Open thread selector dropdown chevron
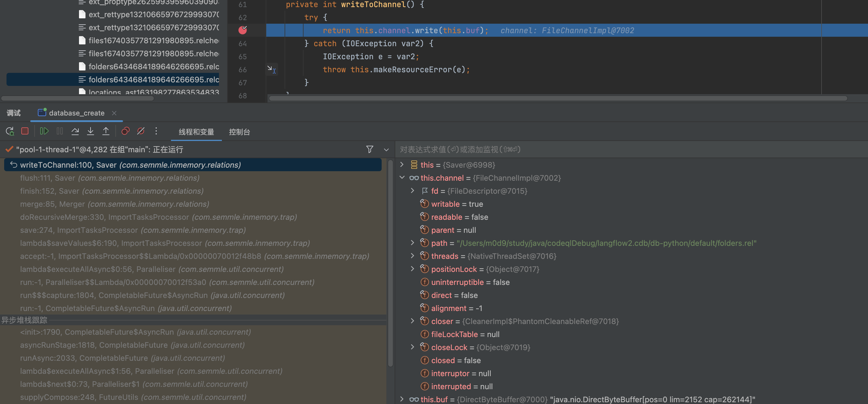The image size is (868, 404). pos(386,150)
